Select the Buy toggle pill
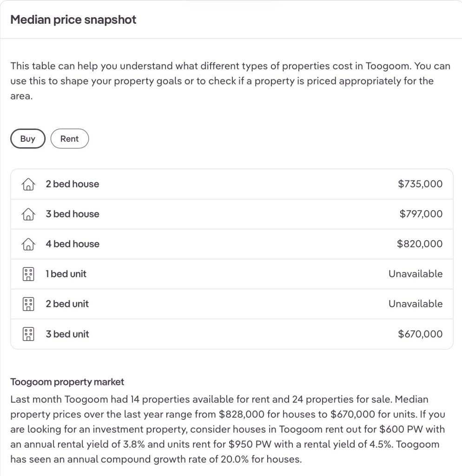Viewport: 462px width, 476px height. tap(28, 139)
